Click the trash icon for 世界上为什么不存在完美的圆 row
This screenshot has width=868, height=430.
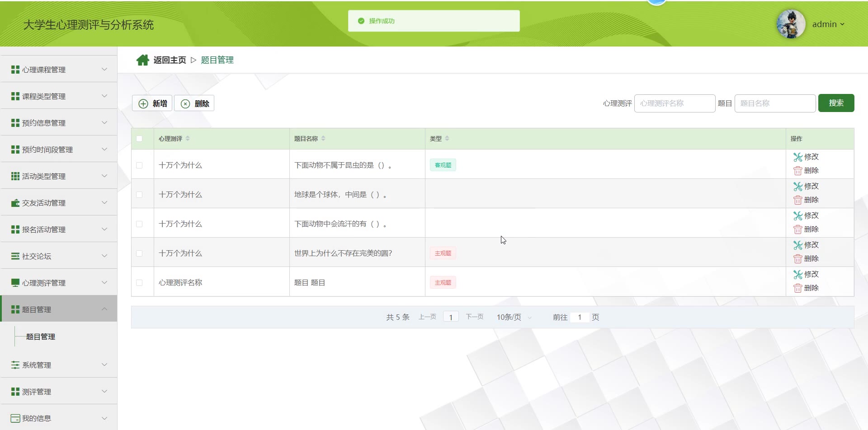click(798, 259)
